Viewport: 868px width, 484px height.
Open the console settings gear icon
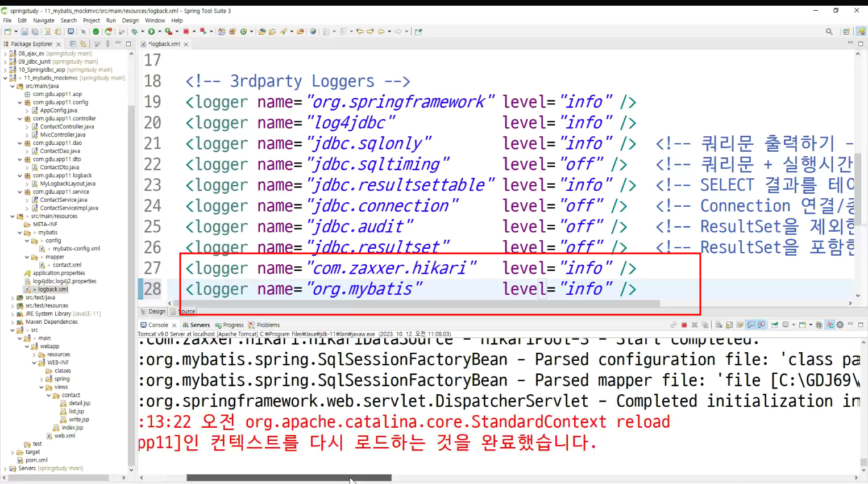pos(840,325)
